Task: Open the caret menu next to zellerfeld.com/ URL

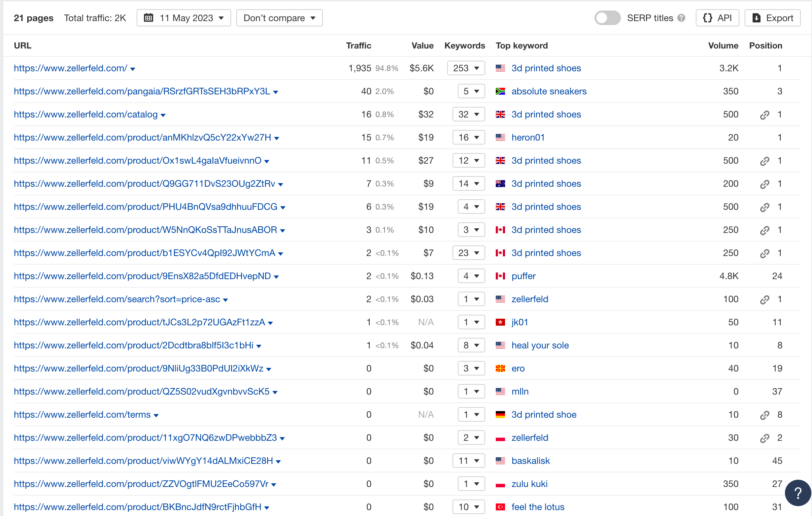Action: coord(132,69)
